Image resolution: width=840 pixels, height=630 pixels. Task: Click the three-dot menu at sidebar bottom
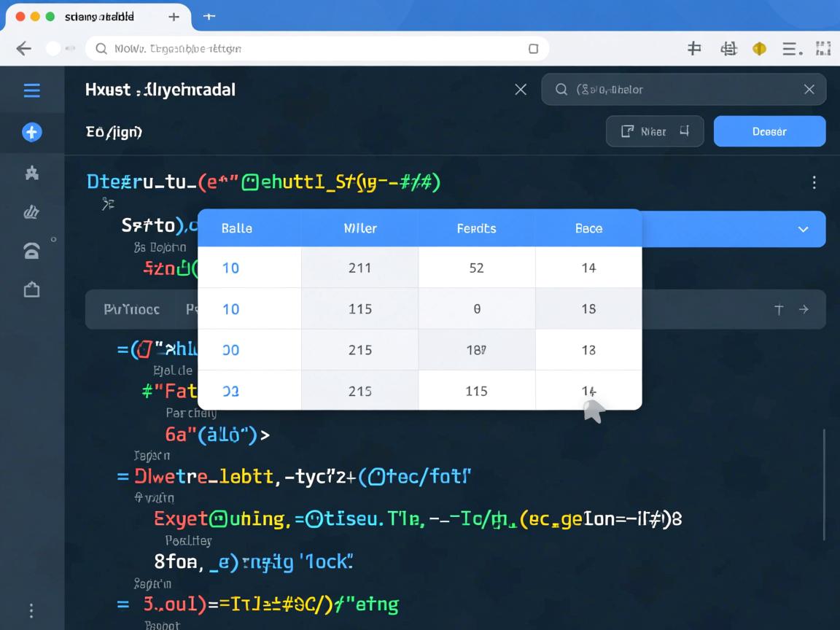coord(31,610)
